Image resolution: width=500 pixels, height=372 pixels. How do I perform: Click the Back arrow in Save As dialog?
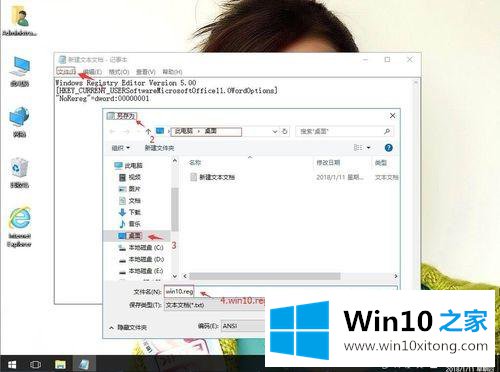(112, 131)
